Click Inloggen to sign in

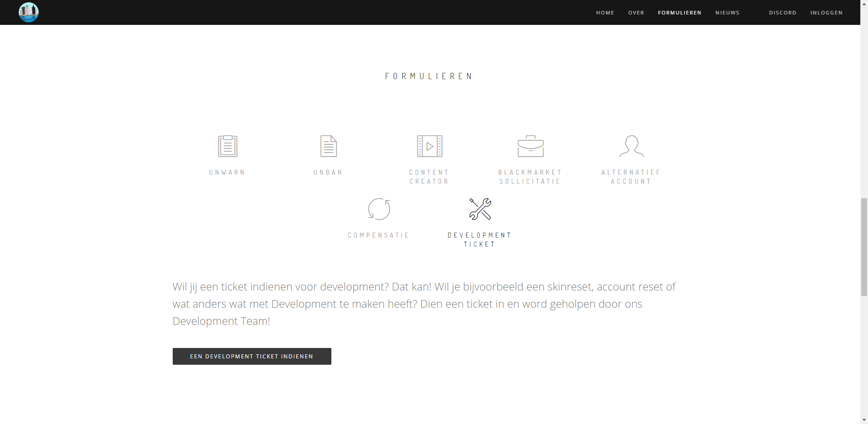tap(826, 13)
